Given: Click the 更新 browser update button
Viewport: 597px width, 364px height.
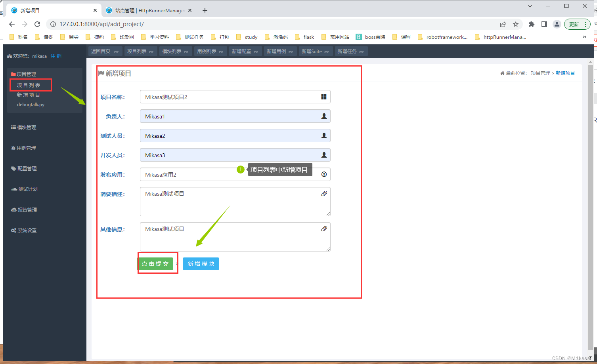Looking at the screenshot, I should click(574, 24).
